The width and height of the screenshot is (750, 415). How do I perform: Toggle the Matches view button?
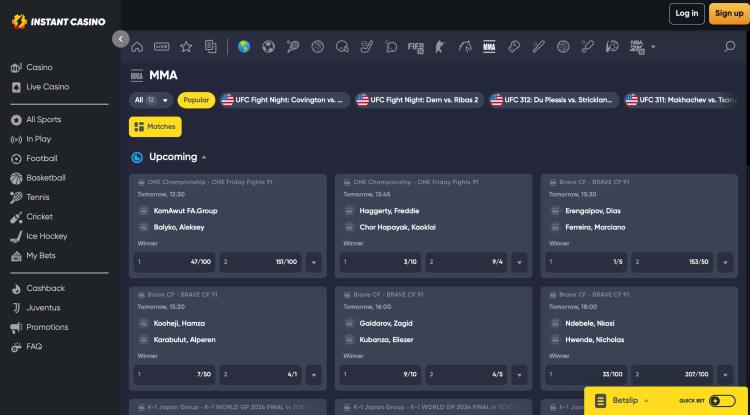pyautogui.click(x=155, y=127)
